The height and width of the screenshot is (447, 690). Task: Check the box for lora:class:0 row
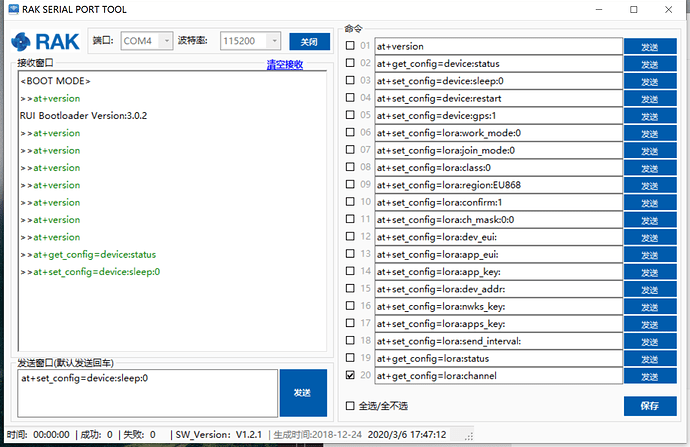coord(349,167)
